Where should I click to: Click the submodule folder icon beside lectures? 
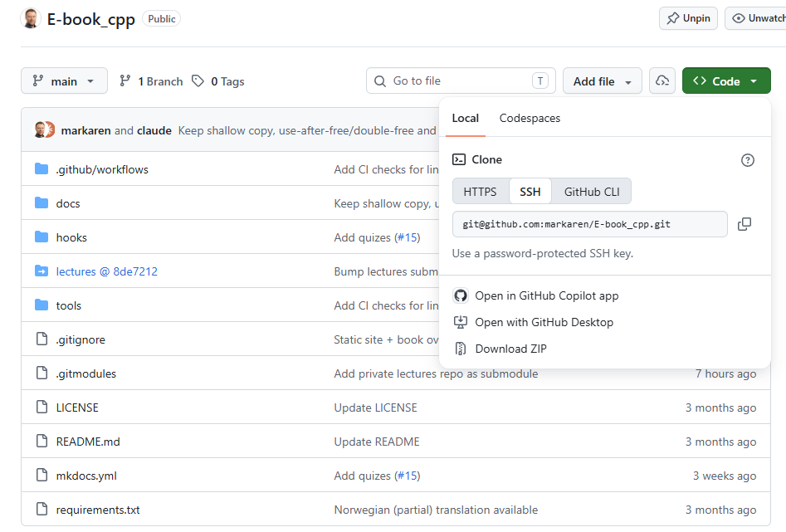coord(41,271)
